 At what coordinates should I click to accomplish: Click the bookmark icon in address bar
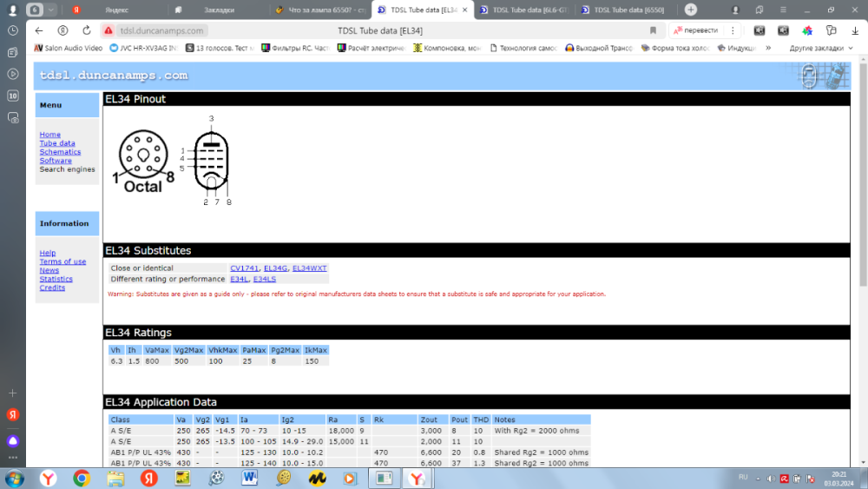pos(653,30)
